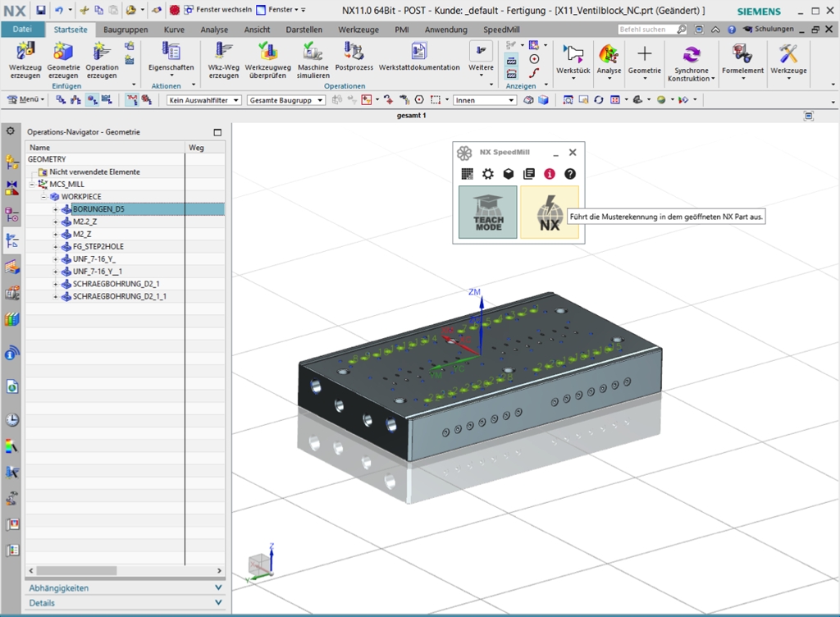The width and height of the screenshot is (840, 617).
Task: Click Werkzeug erzeugen icon
Action: [x=25, y=52]
